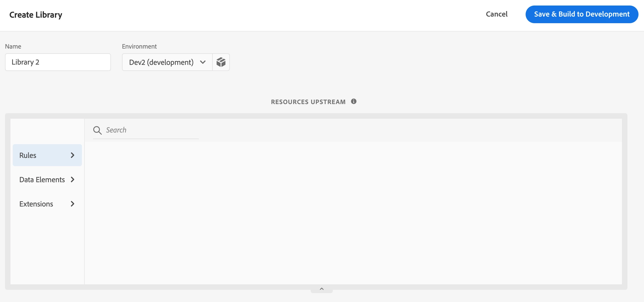Open the Extensions category
The width and height of the screenshot is (644, 302).
(x=36, y=204)
